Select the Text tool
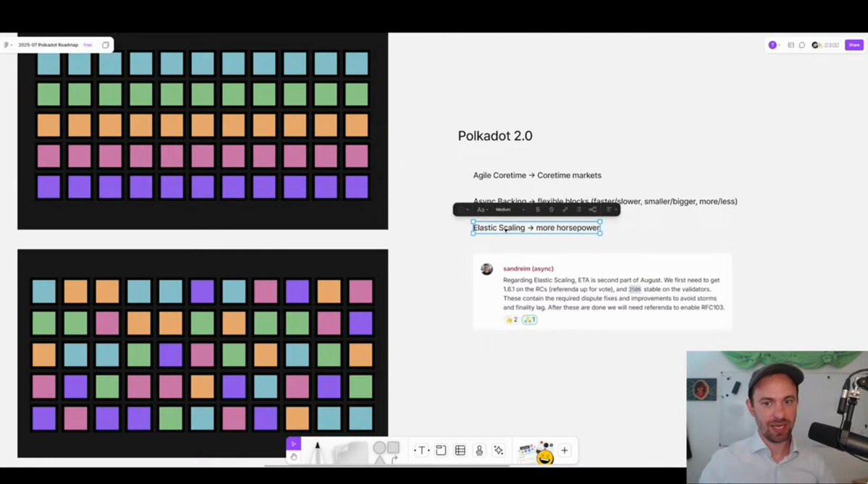Viewport: 868px width, 484px height. click(x=422, y=450)
